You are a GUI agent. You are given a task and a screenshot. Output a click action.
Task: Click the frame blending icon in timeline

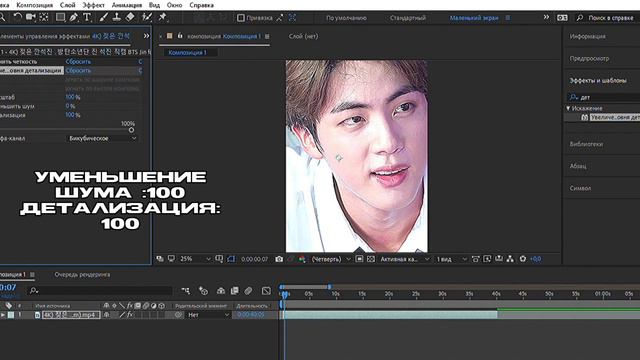[x=234, y=291]
